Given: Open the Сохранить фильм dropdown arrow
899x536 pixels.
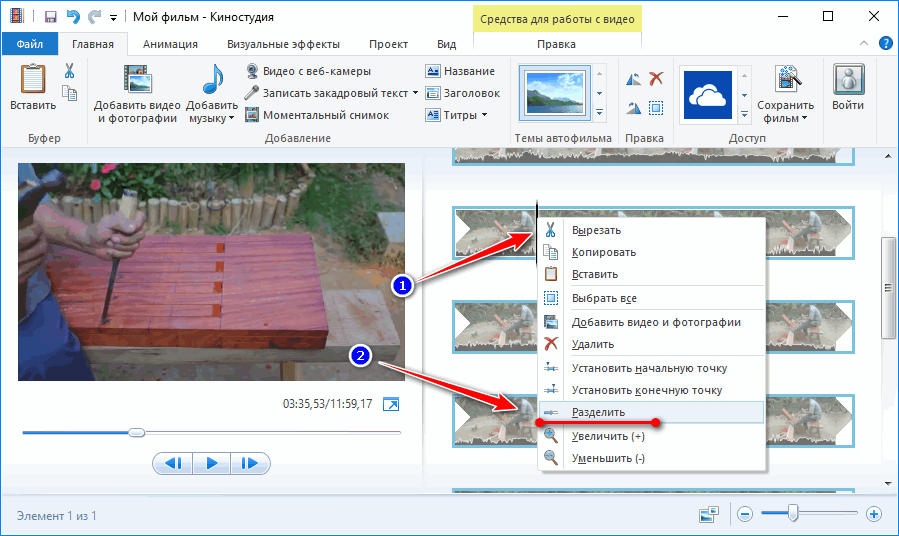Looking at the screenshot, I should (804, 119).
